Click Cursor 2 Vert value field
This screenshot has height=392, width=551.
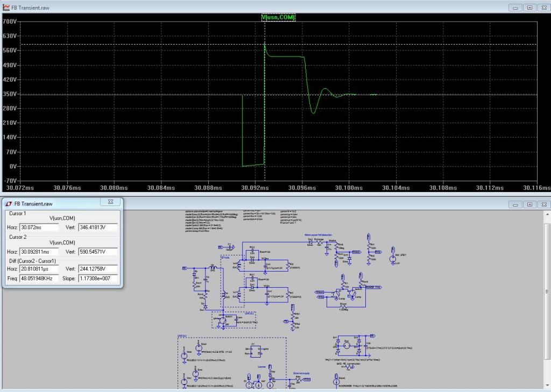(x=98, y=252)
